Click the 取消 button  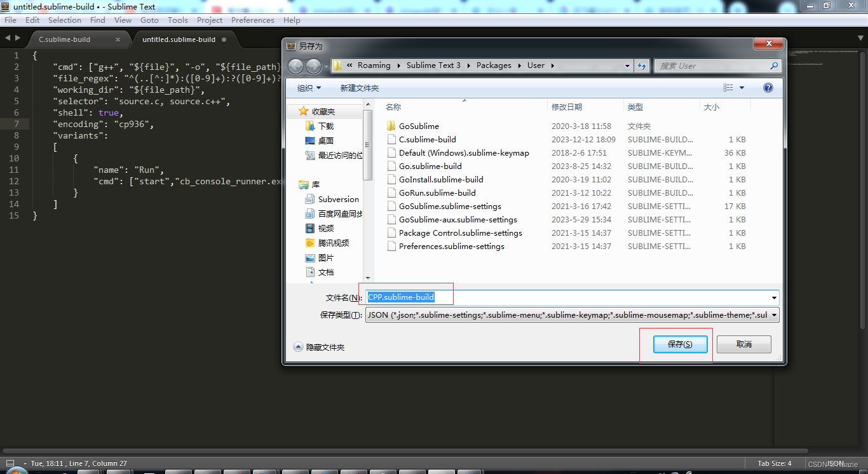pos(744,344)
